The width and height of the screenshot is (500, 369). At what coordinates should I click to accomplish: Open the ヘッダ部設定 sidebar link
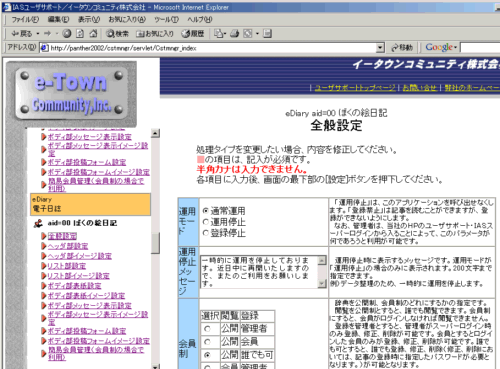[x=68, y=246]
